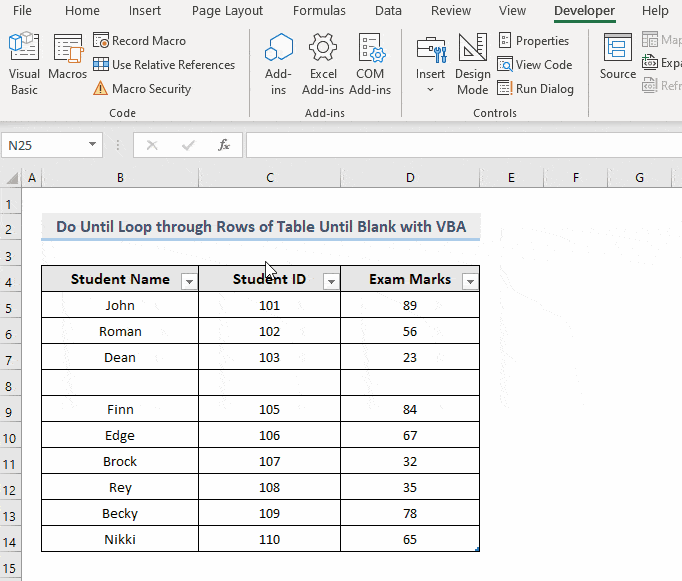Click the Select All corner triangle

pyautogui.click(x=12, y=178)
